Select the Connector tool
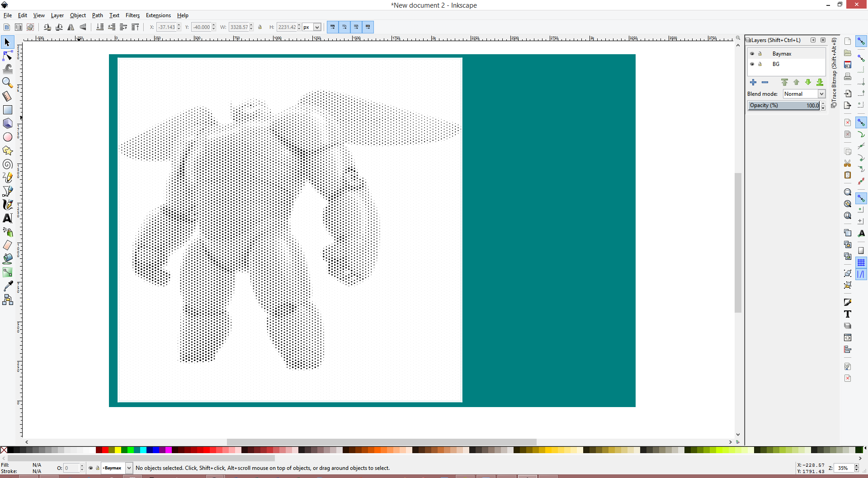Image resolution: width=868 pixels, height=478 pixels. 7,300
